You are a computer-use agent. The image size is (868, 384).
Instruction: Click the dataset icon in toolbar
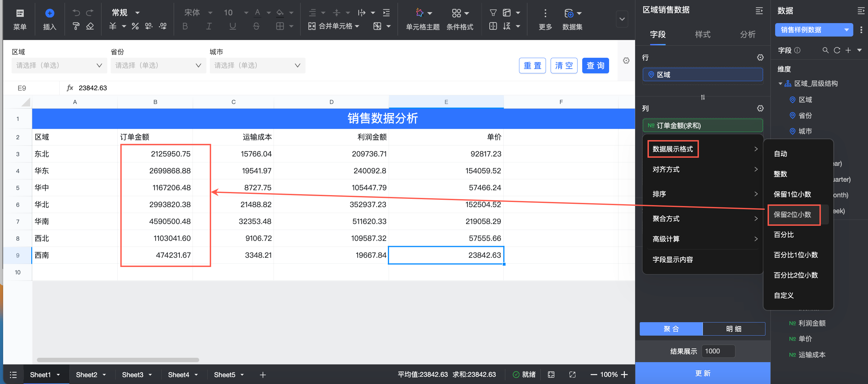coord(569,13)
